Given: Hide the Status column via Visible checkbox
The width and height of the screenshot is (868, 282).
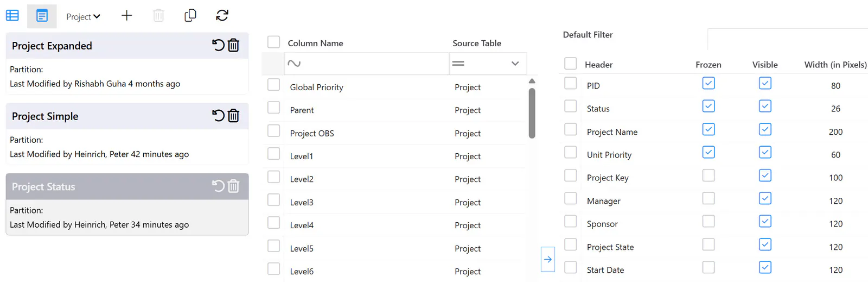Looking at the screenshot, I should click(765, 106).
